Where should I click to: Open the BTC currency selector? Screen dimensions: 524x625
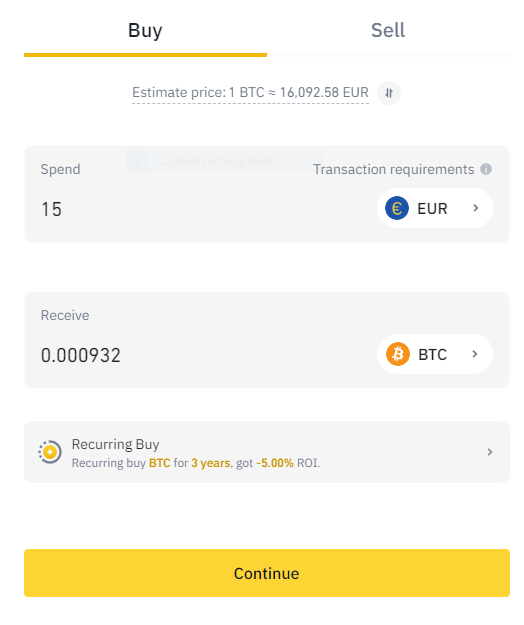pos(435,354)
